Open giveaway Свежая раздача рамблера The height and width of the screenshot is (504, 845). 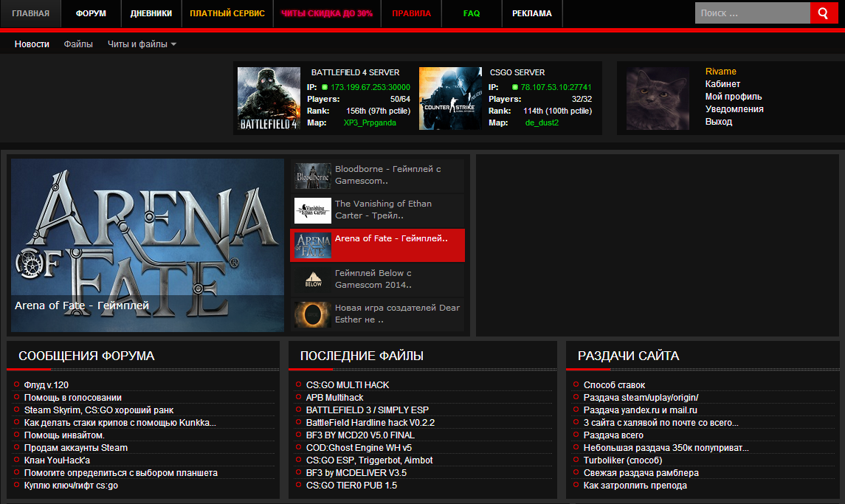click(x=641, y=473)
